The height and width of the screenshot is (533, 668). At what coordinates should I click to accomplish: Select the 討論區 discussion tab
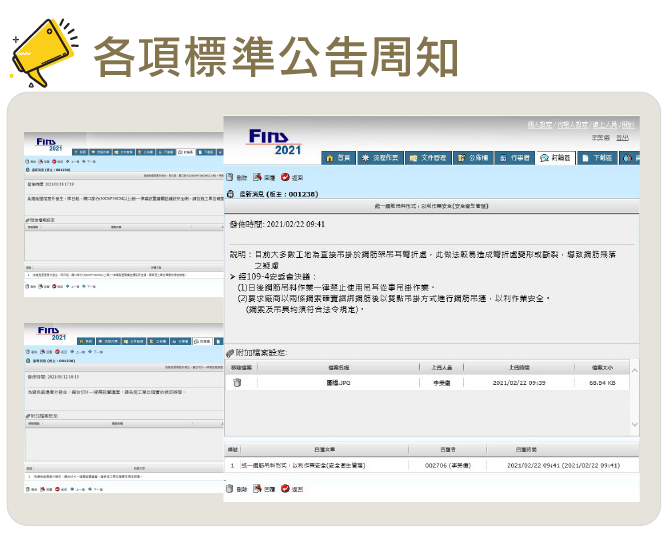(x=555, y=158)
